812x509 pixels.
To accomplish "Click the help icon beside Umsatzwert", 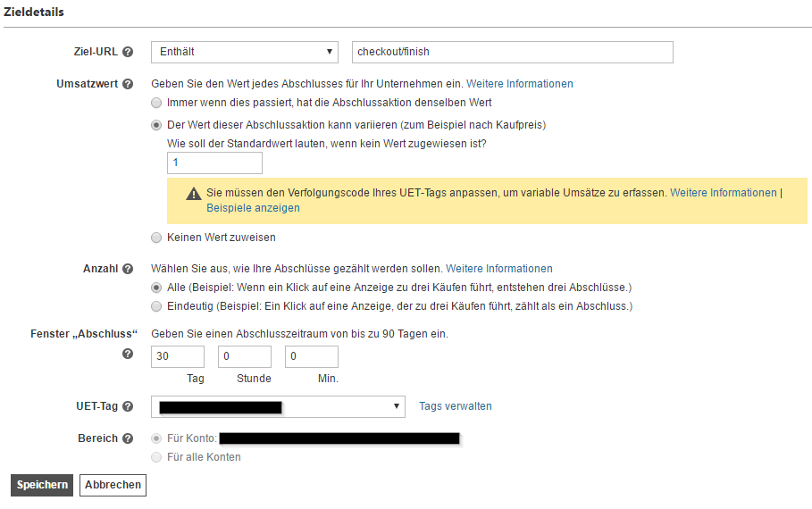I will [129, 84].
